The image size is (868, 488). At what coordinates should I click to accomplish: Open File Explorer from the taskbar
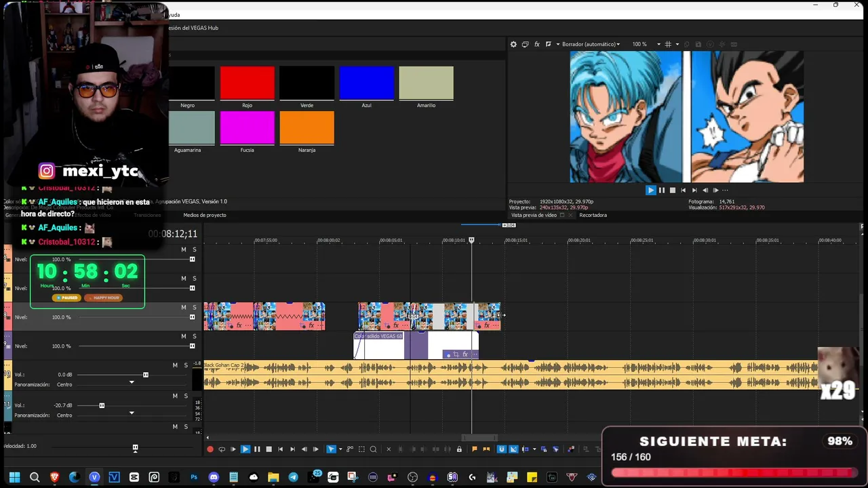pyautogui.click(x=273, y=477)
